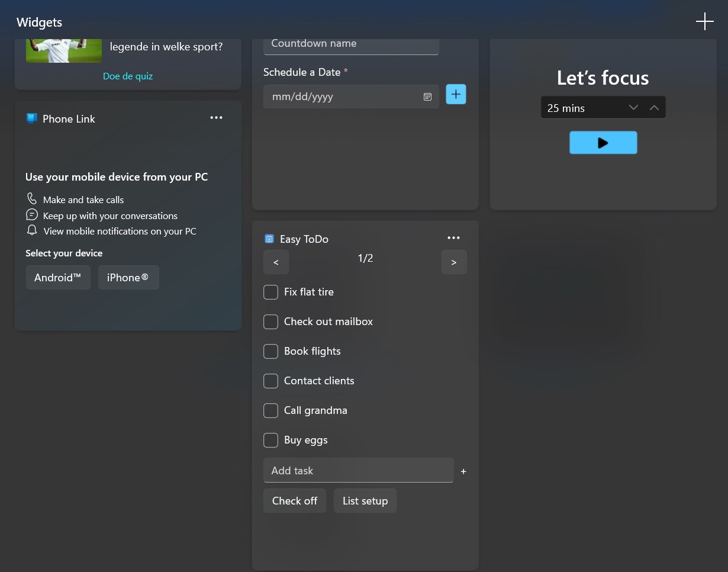Click the Phone Link widget icon
This screenshot has width=728, height=572.
(x=33, y=118)
